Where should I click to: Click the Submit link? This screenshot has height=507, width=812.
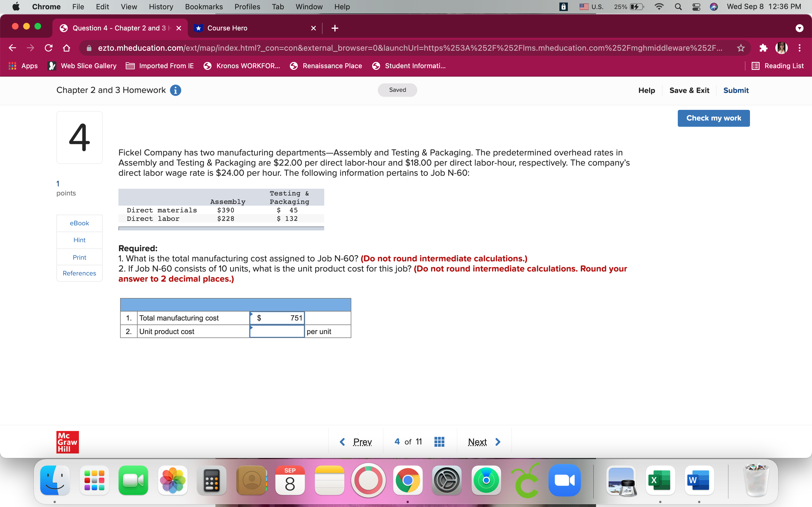(x=736, y=90)
